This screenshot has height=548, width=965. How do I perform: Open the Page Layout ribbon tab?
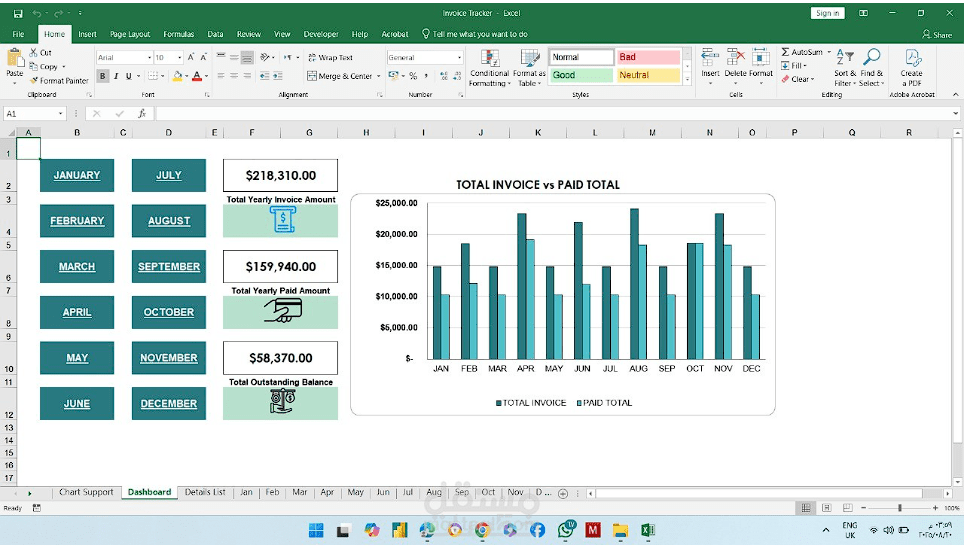[x=130, y=34]
